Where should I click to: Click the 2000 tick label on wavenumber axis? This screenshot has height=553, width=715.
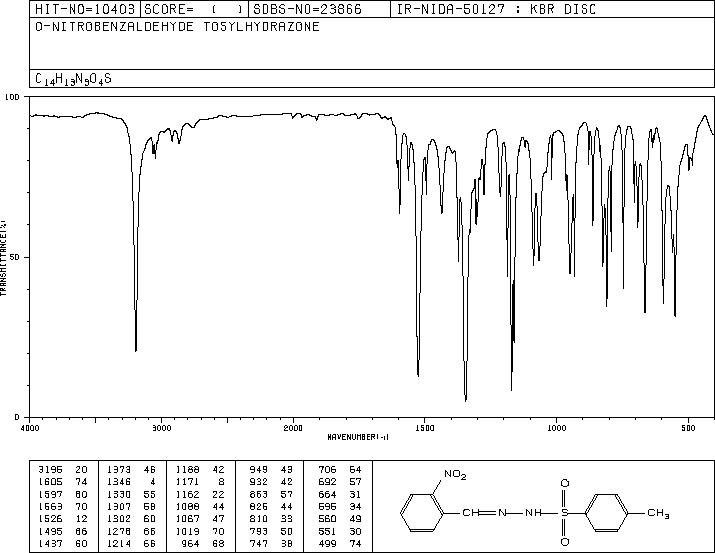click(x=293, y=428)
